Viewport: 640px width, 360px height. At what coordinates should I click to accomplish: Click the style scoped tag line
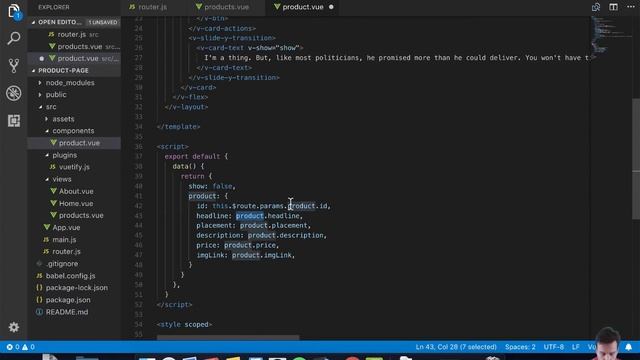(x=184, y=324)
